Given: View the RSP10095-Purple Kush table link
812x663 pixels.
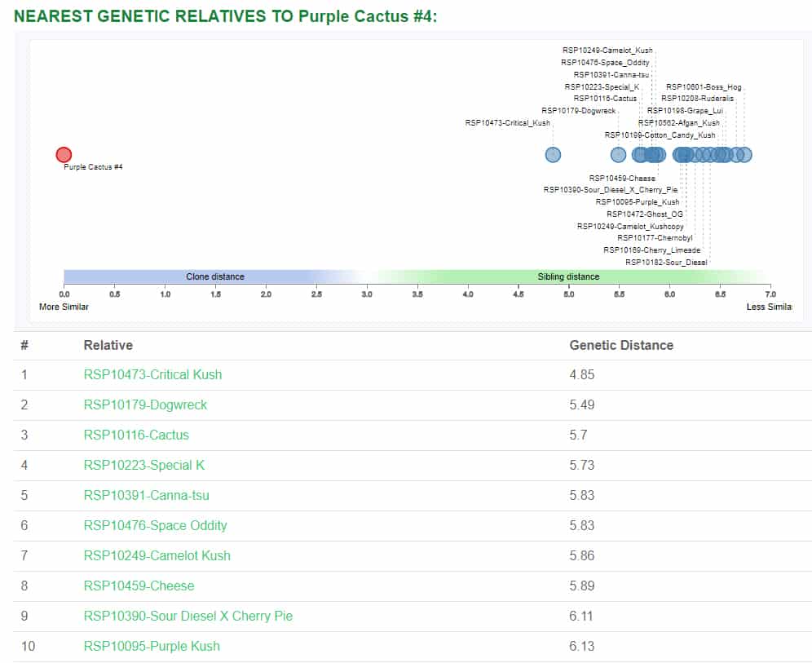Looking at the screenshot, I should point(152,647).
